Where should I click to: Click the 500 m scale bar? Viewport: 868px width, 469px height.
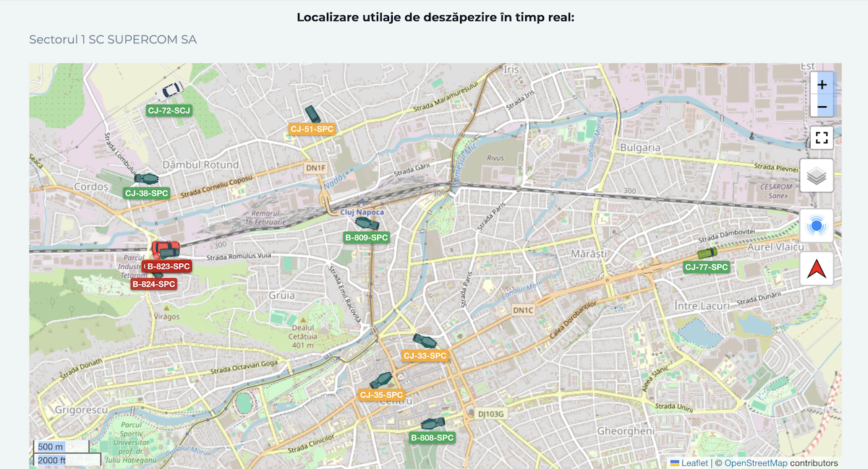(61, 447)
